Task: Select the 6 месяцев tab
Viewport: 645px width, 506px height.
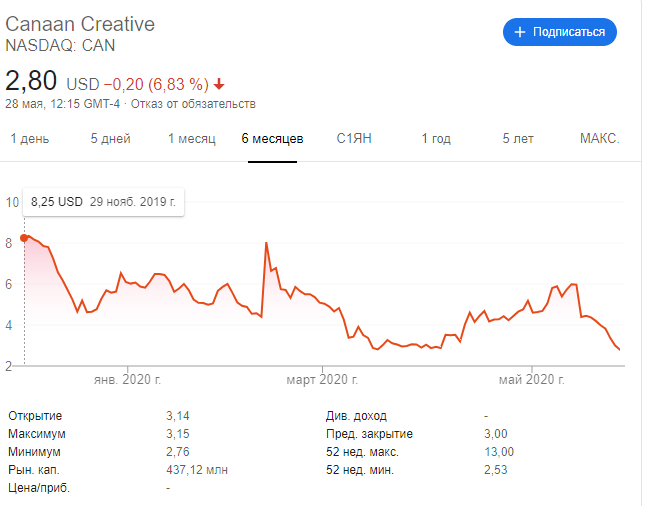Action: click(x=272, y=139)
